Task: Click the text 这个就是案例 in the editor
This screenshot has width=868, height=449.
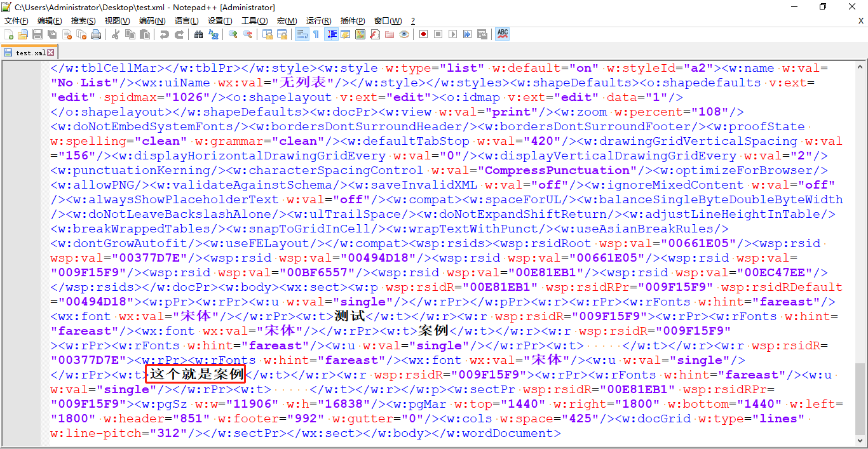Action: [196, 375]
